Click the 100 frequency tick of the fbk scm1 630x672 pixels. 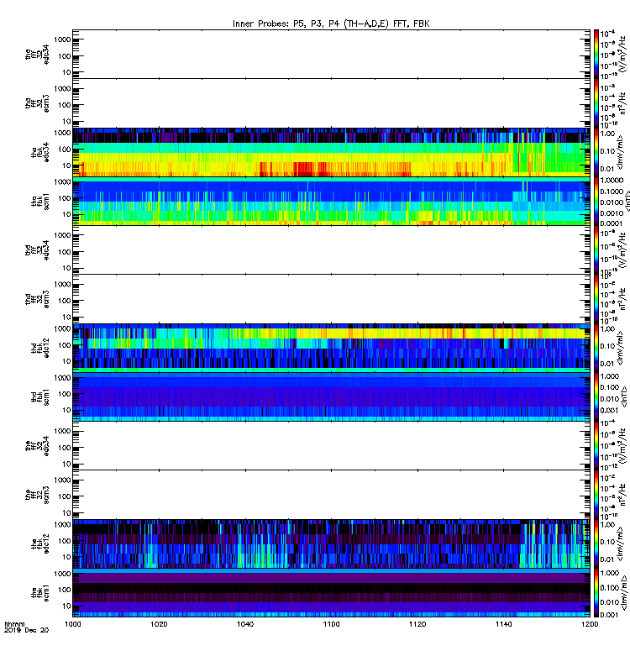65,590
